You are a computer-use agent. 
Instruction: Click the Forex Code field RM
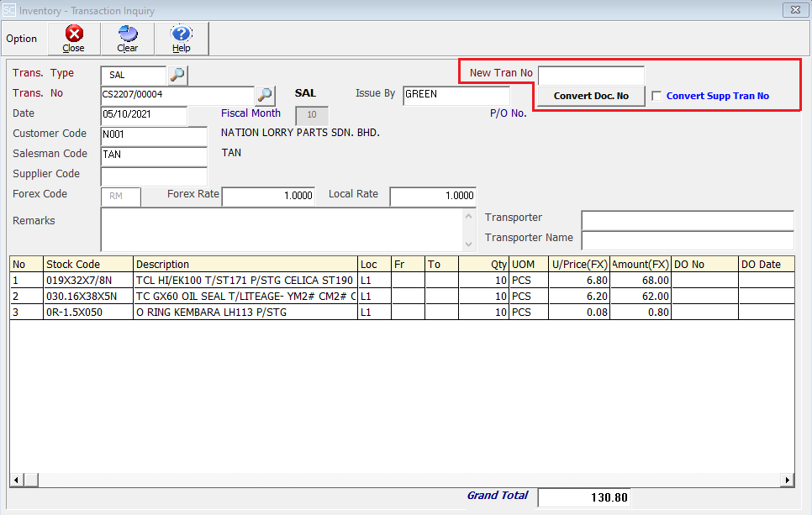click(x=121, y=197)
